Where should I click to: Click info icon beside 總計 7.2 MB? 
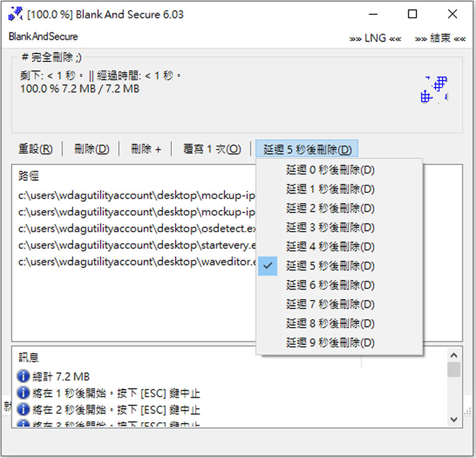tap(23, 376)
